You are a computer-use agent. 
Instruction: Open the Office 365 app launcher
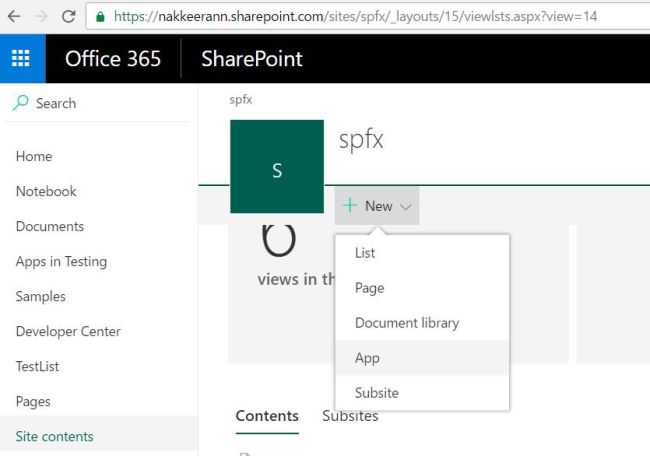[22, 59]
